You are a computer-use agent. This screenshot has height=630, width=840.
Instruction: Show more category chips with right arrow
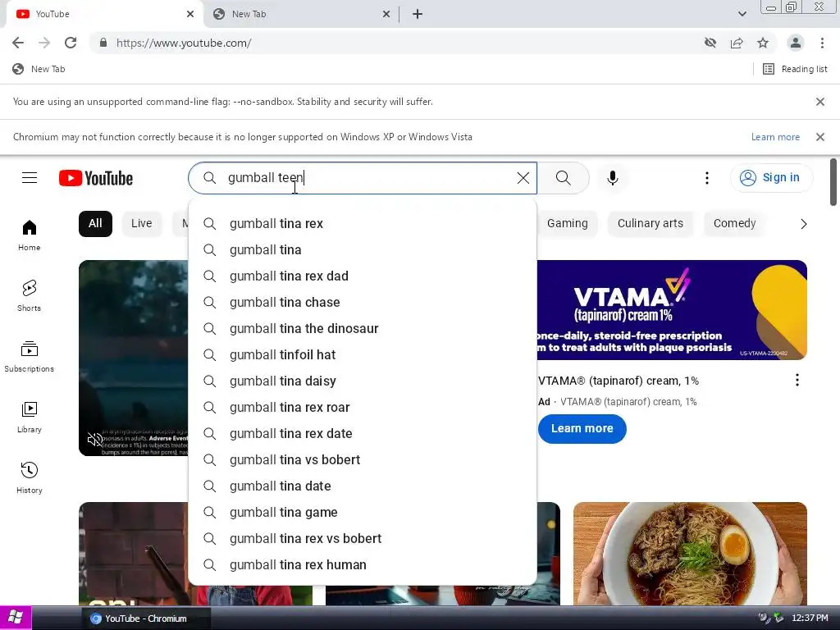(804, 224)
